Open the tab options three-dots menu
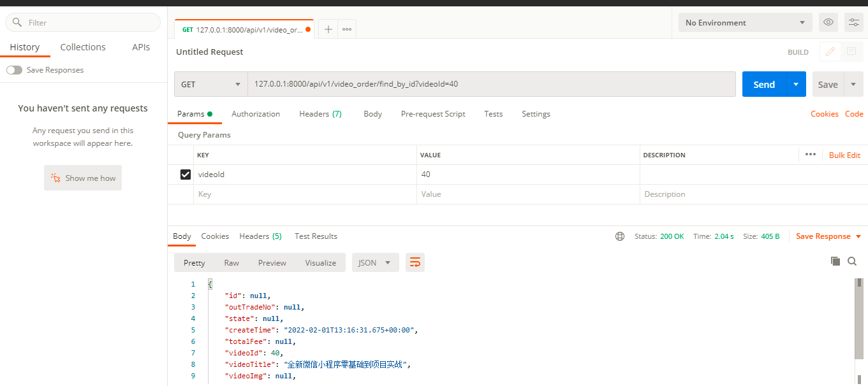Viewport: 868px width, 386px height. click(x=347, y=29)
